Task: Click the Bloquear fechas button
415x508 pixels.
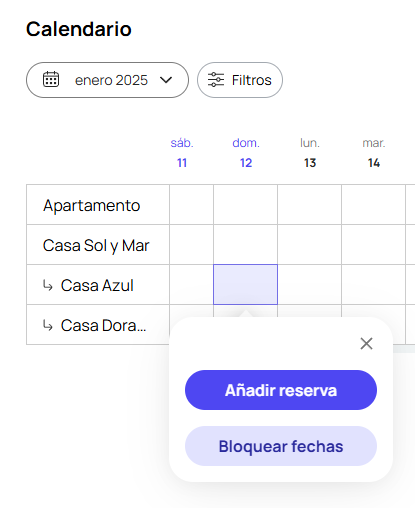Action: click(281, 446)
